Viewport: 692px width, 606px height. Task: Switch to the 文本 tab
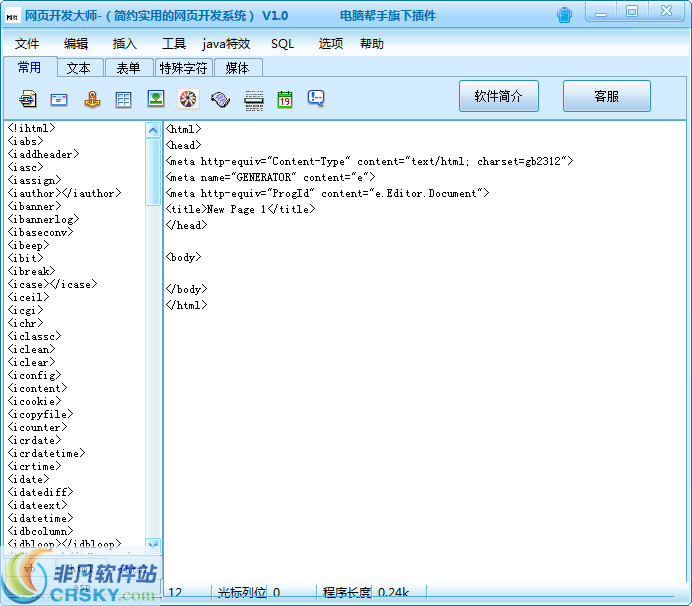point(79,68)
